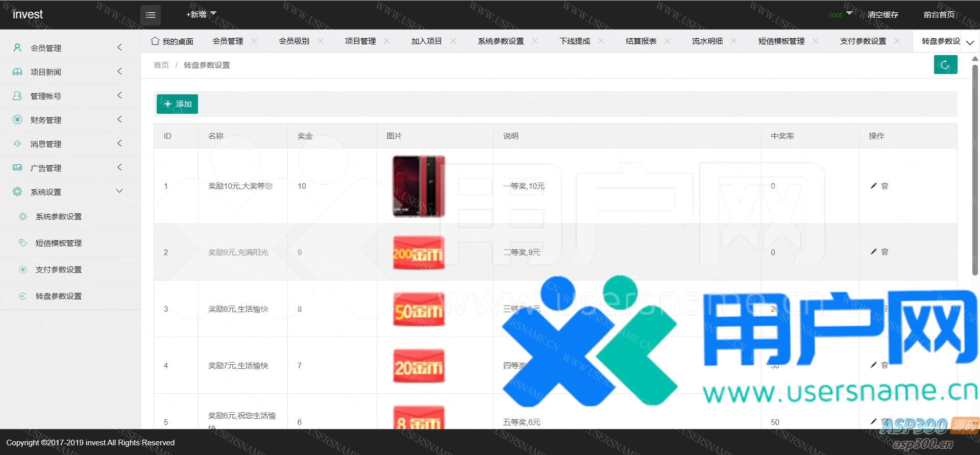This screenshot has width=980, height=455.
Task: Click the 清空缓存 link
Action: [883, 15]
